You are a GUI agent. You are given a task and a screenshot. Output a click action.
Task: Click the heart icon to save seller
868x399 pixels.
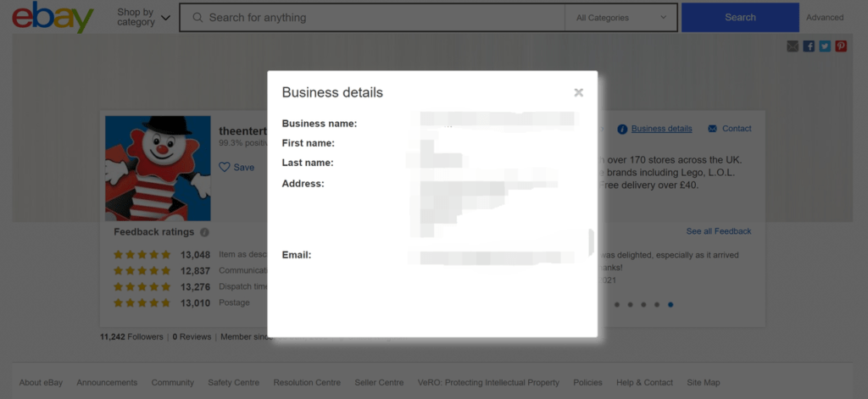pos(225,167)
